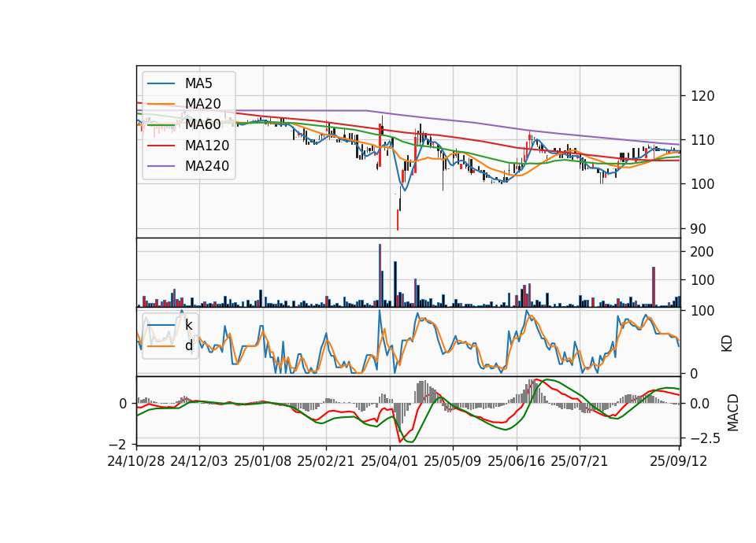The height and width of the screenshot is (543, 756).
Task: Click the 90 price axis tick label
Action: [x=699, y=229]
